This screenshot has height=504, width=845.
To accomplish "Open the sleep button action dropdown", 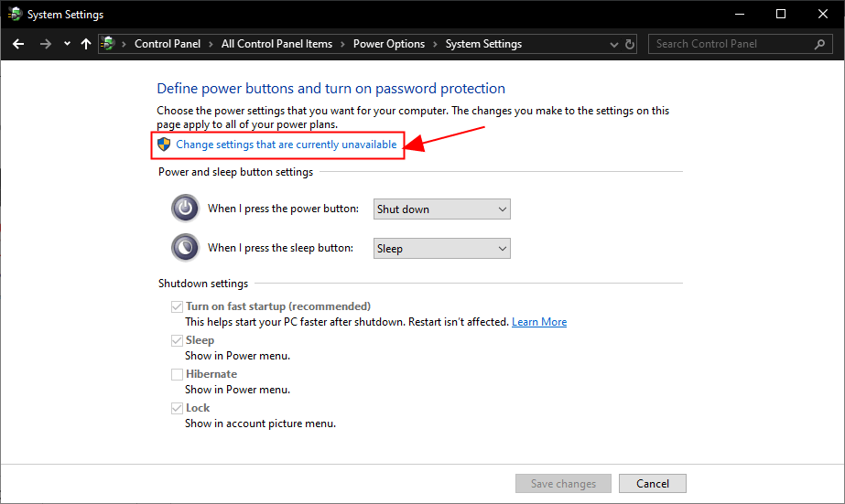I will (x=442, y=249).
